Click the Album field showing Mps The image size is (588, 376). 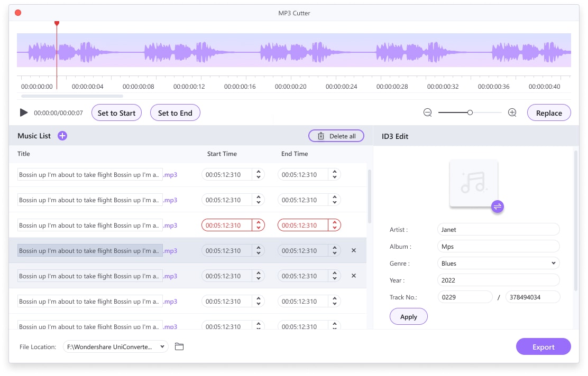[x=499, y=247]
